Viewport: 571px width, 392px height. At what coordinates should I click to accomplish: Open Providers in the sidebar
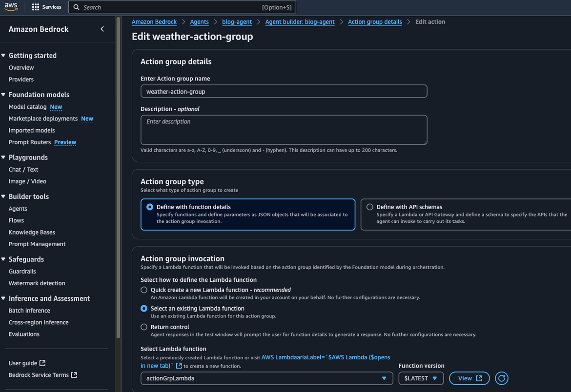click(x=21, y=79)
